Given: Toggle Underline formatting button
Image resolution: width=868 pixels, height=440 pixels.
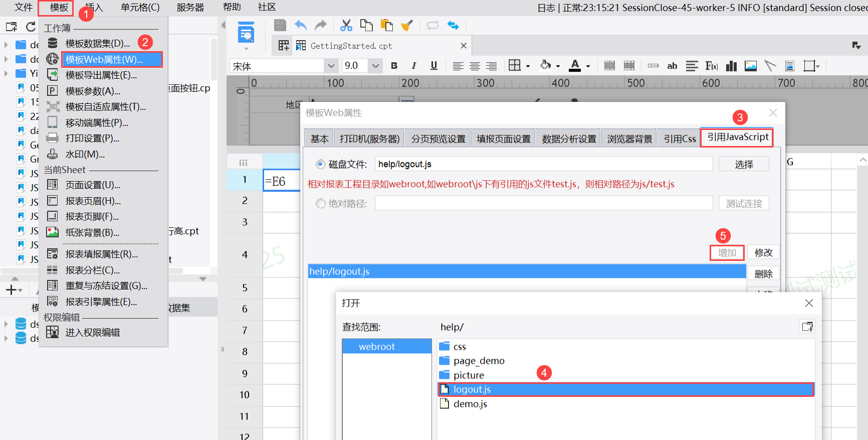Looking at the screenshot, I should [434, 66].
